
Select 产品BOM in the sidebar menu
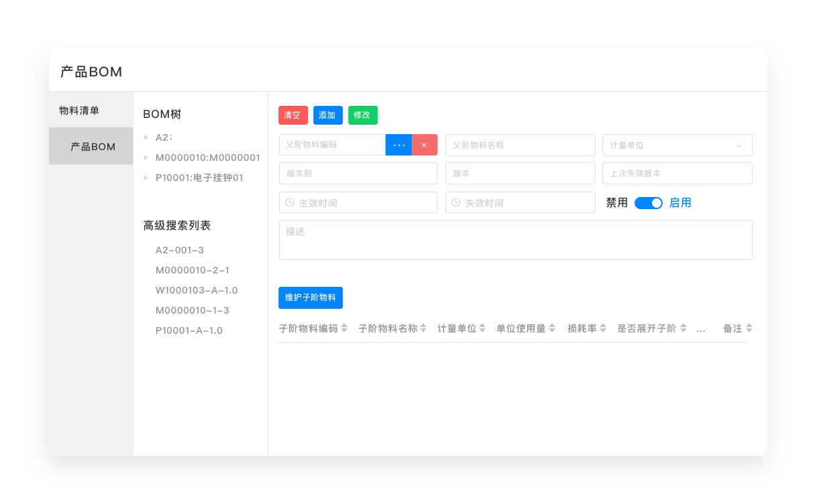coord(91,146)
